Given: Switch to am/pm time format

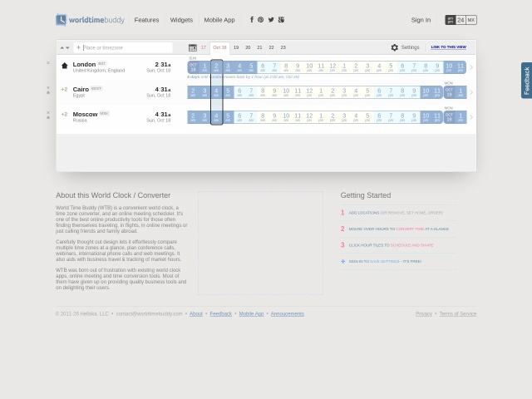Looking at the screenshot, I should tap(451, 20).
